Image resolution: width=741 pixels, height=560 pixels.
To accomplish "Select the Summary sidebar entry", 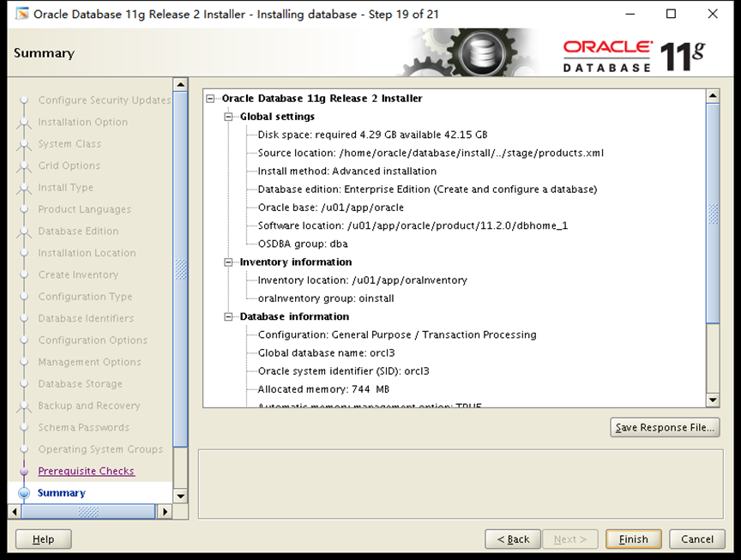I will [x=61, y=492].
